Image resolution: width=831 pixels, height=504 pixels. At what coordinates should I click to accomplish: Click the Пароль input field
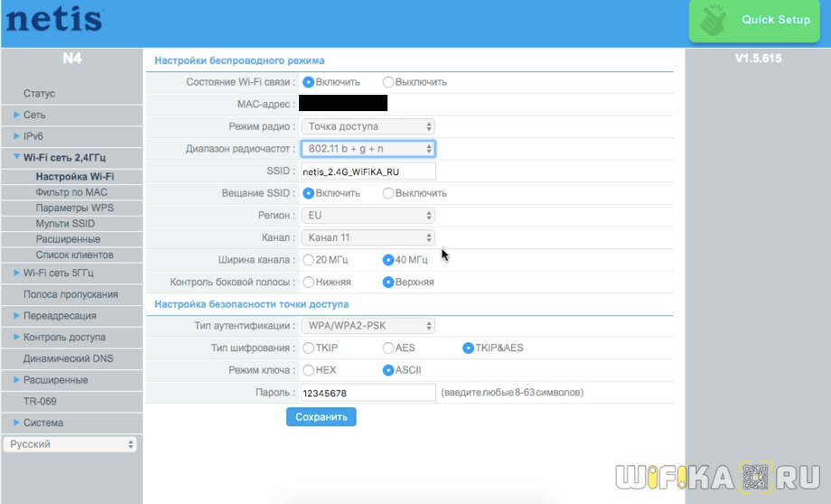click(367, 393)
